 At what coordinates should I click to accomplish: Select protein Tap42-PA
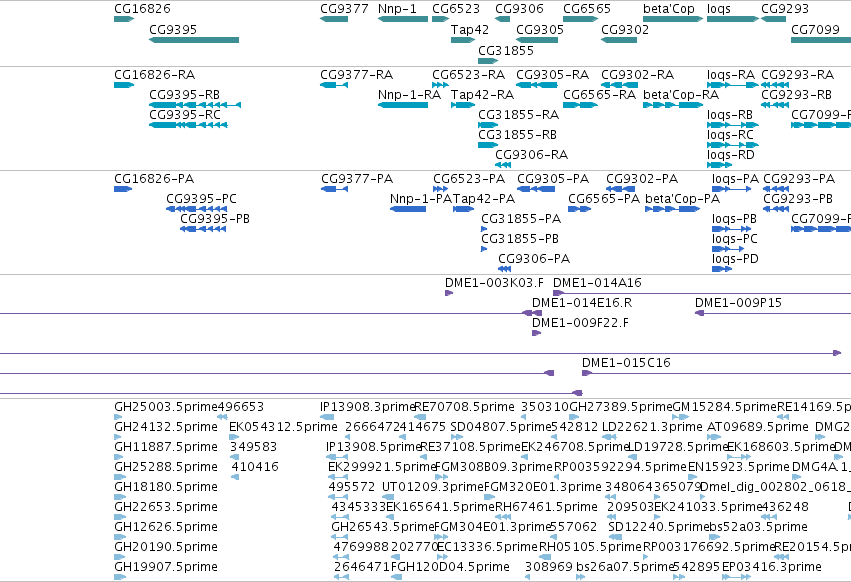484,199
